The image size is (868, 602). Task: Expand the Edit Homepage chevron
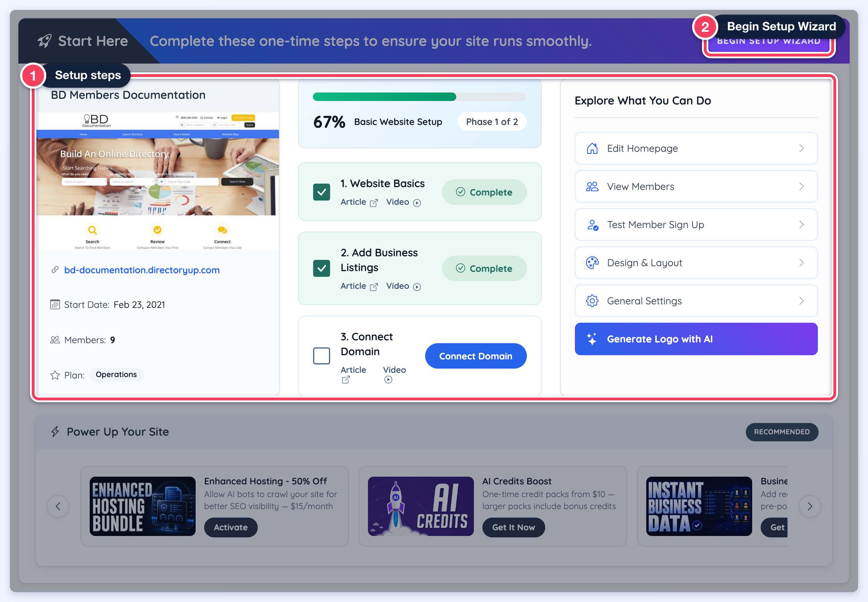pyautogui.click(x=801, y=148)
